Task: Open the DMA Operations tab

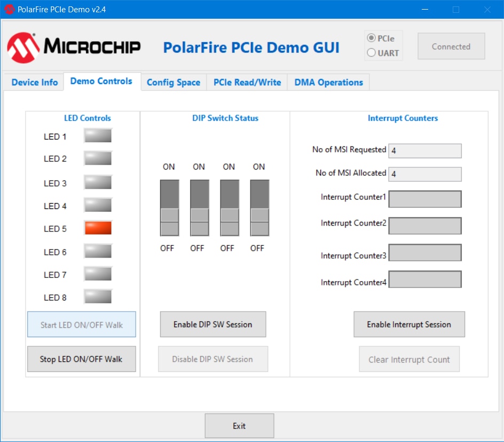Action: tap(328, 82)
